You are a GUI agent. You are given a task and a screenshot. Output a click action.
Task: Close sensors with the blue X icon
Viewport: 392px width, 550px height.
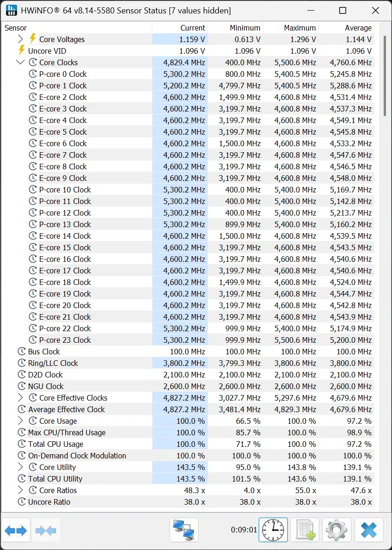click(x=368, y=530)
